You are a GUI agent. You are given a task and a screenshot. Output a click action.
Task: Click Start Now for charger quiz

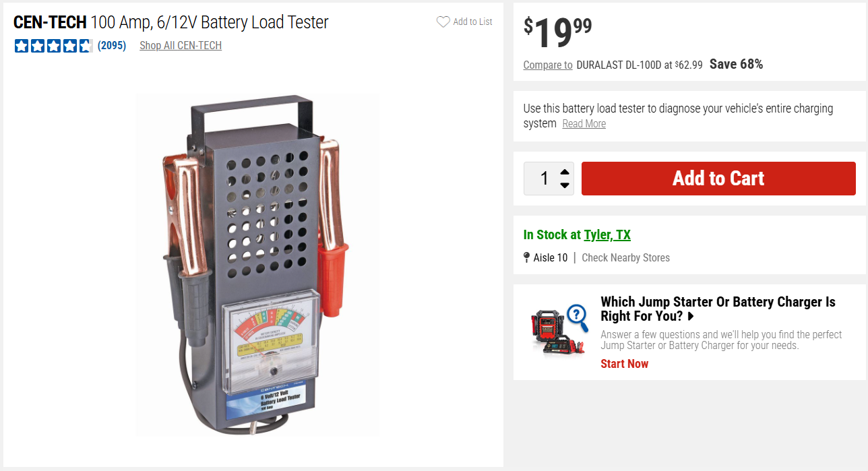coord(624,364)
